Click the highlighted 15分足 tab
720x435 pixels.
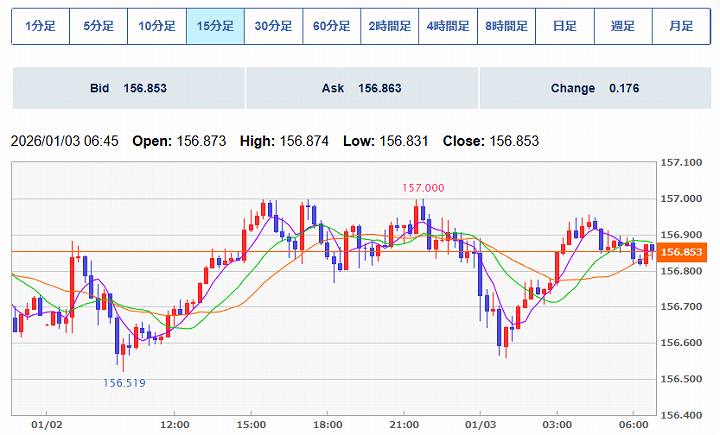coord(215,27)
